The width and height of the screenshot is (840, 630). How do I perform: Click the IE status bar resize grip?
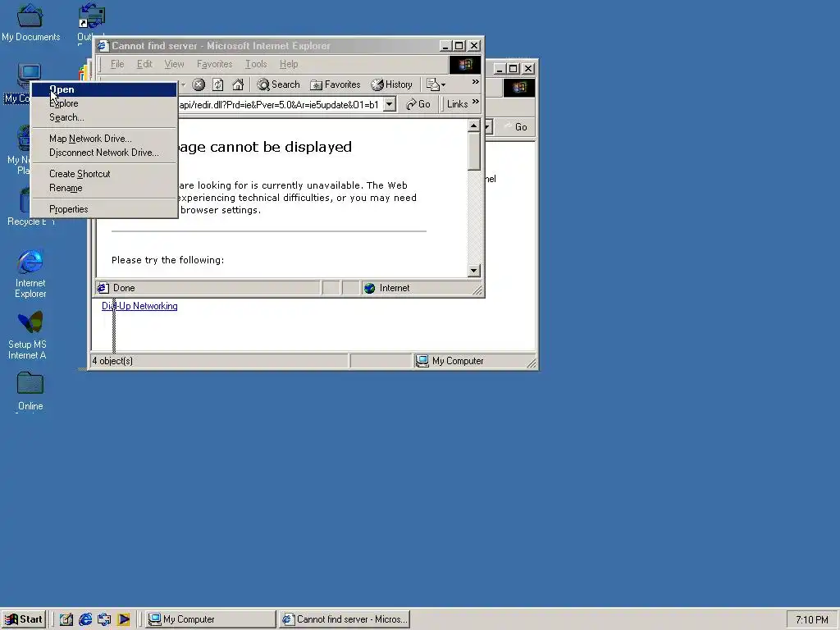point(477,290)
